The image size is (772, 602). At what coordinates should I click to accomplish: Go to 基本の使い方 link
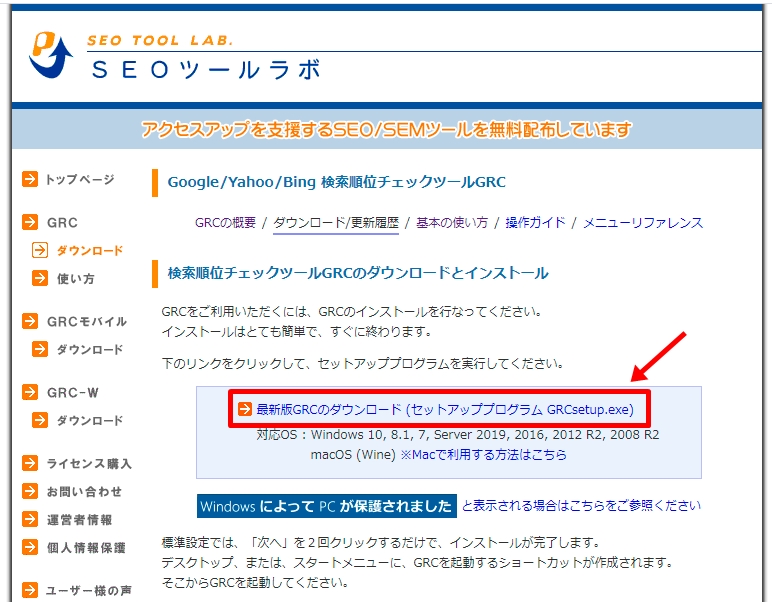point(452,223)
